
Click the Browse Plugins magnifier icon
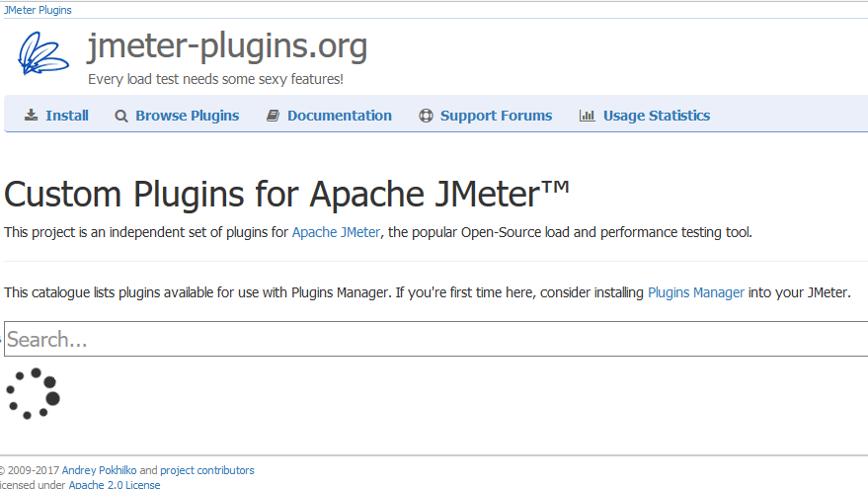coord(121,116)
